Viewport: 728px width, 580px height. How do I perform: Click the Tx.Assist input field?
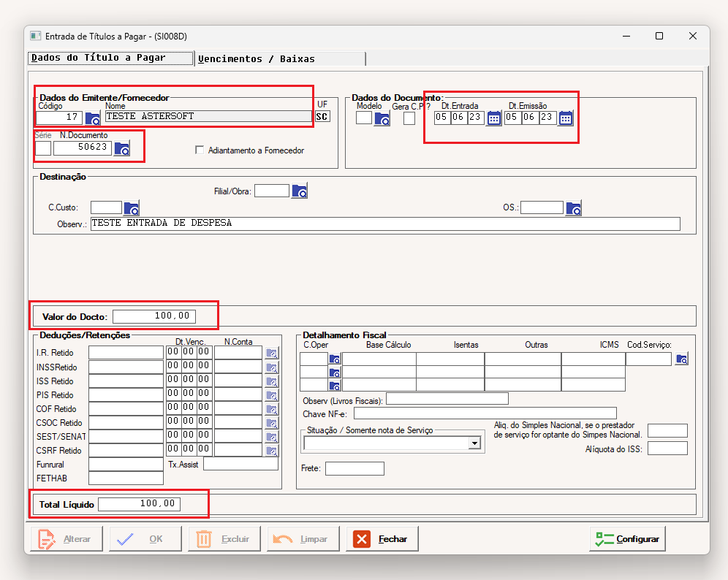tap(241, 464)
